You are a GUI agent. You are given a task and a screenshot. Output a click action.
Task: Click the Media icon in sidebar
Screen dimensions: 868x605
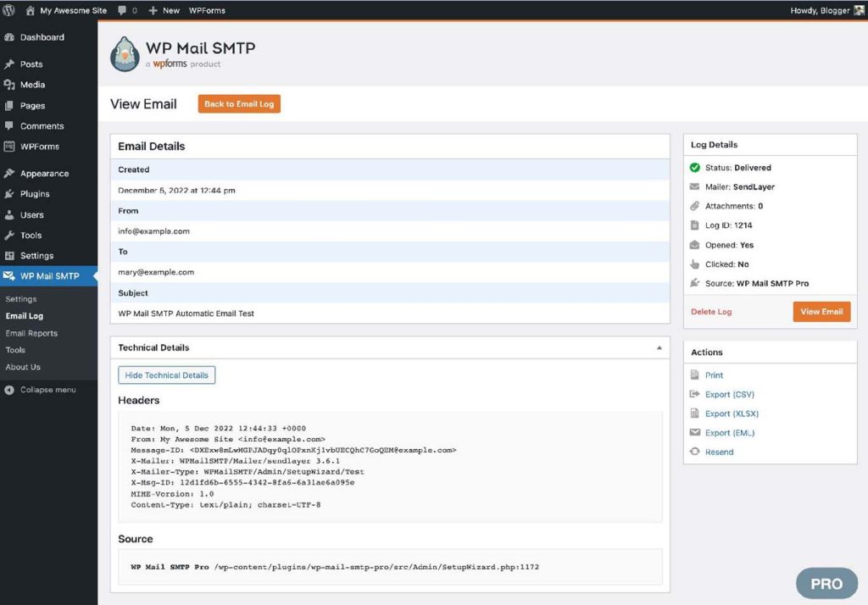coord(8,85)
